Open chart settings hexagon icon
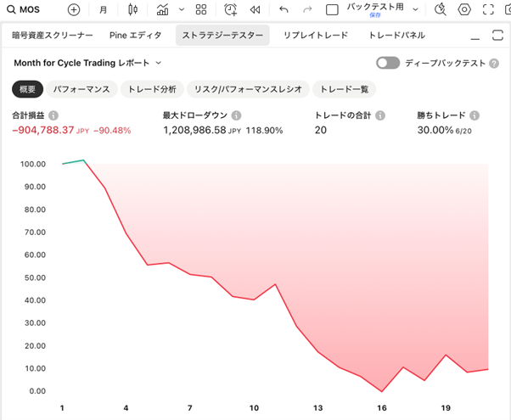The image size is (511, 420). coord(464,9)
